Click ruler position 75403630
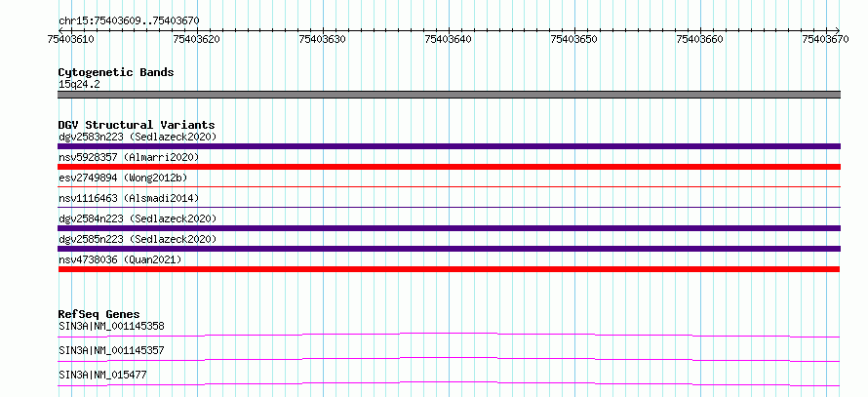This screenshot has height=397, width=868. coord(322,39)
